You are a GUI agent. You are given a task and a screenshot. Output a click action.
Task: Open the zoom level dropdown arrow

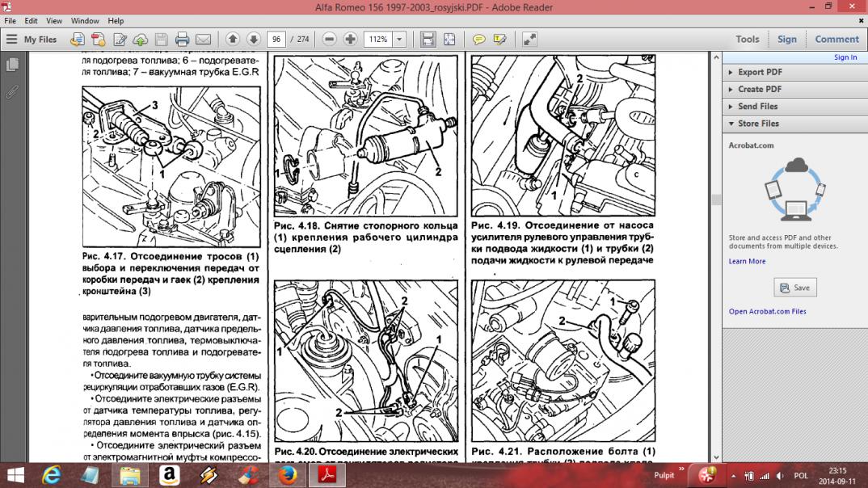[399, 40]
